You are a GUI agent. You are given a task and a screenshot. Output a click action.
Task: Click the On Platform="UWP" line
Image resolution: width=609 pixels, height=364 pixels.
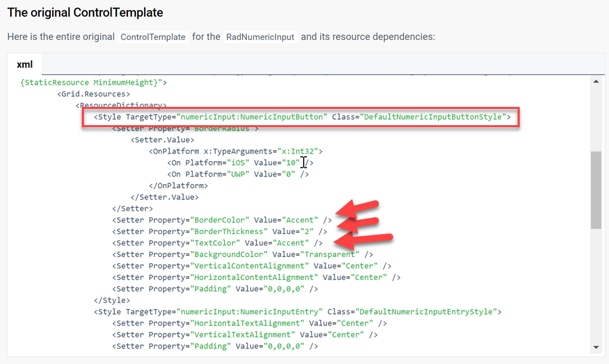click(x=238, y=174)
